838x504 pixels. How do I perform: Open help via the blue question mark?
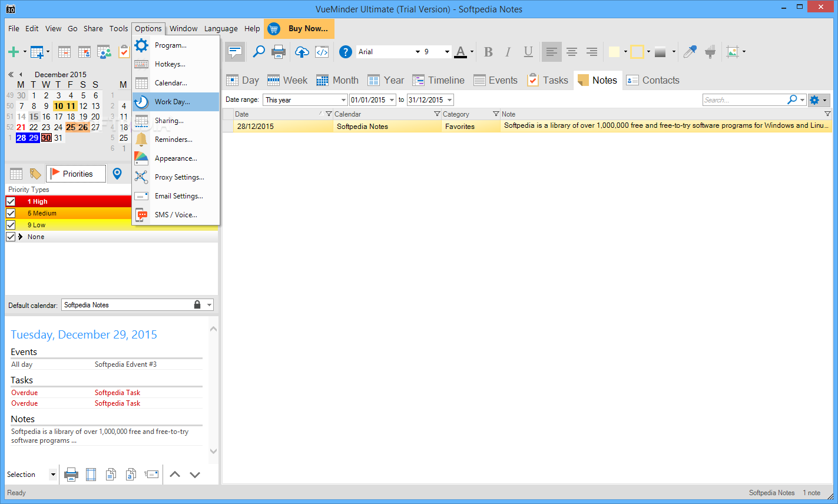click(x=346, y=52)
